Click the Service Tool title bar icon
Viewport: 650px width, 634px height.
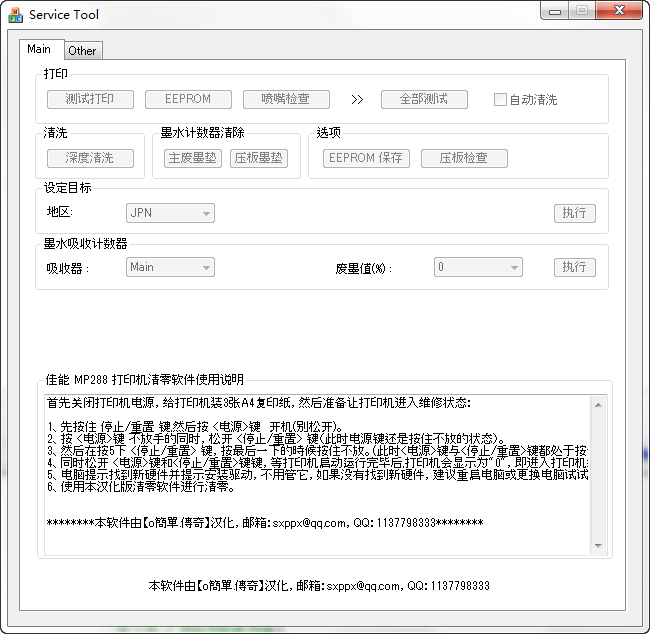point(16,15)
